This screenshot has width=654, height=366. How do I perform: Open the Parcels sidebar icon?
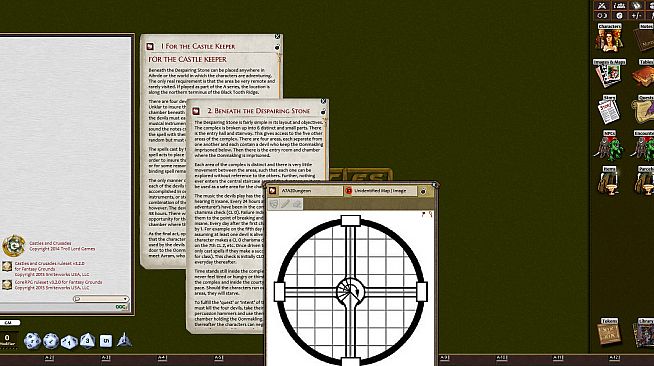coord(645,181)
